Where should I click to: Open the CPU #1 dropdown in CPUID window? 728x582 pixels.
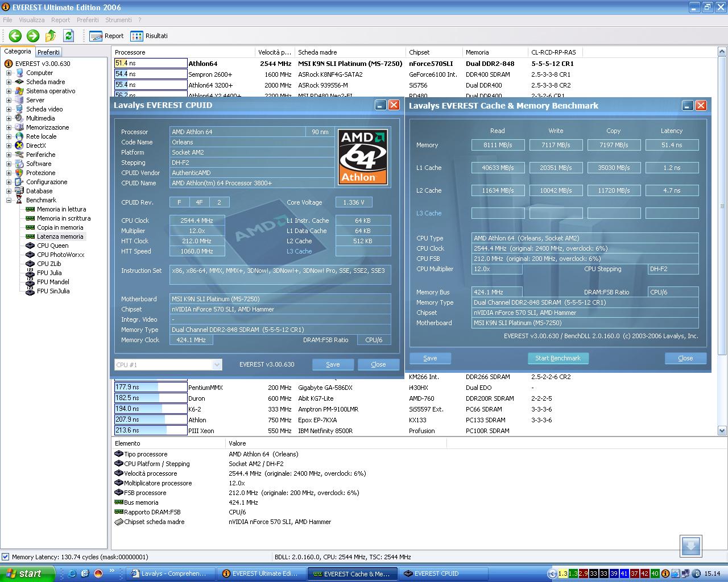point(217,365)
